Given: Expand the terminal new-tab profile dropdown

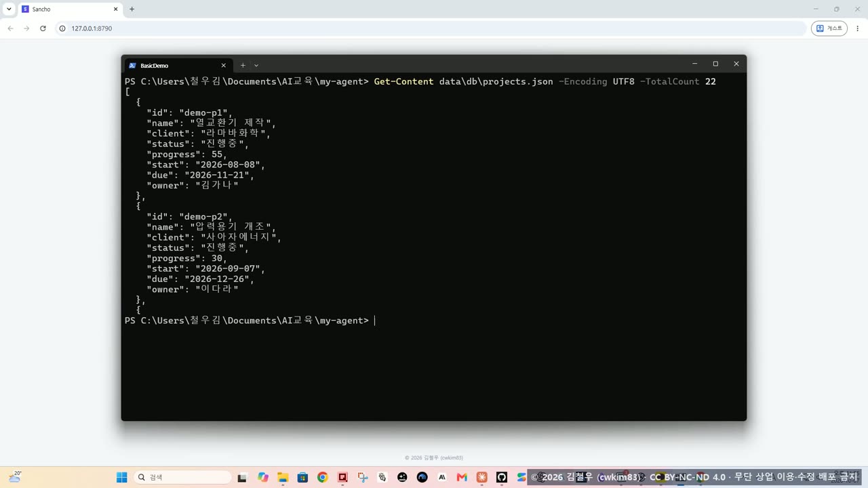Looking at the screenshot, I should coord(256,65).
